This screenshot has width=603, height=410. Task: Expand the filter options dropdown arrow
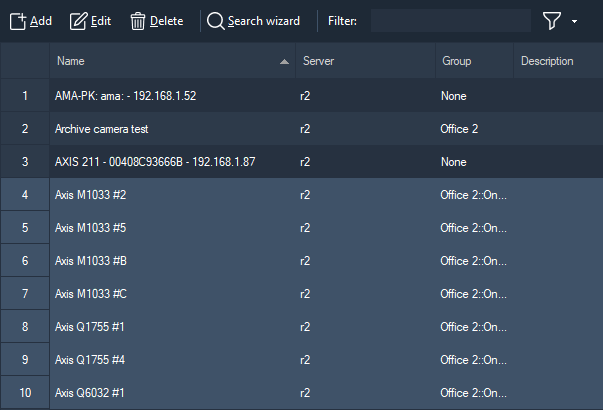click(575, 21)
